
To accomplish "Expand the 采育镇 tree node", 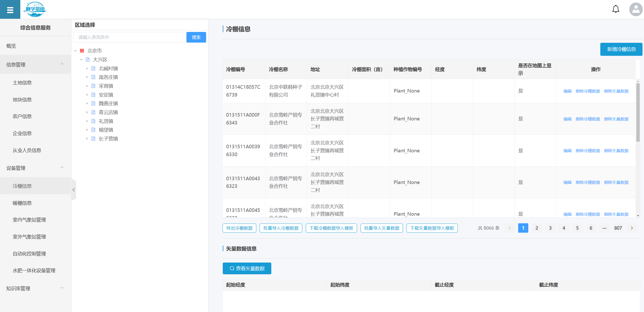I will coord(87,86).
